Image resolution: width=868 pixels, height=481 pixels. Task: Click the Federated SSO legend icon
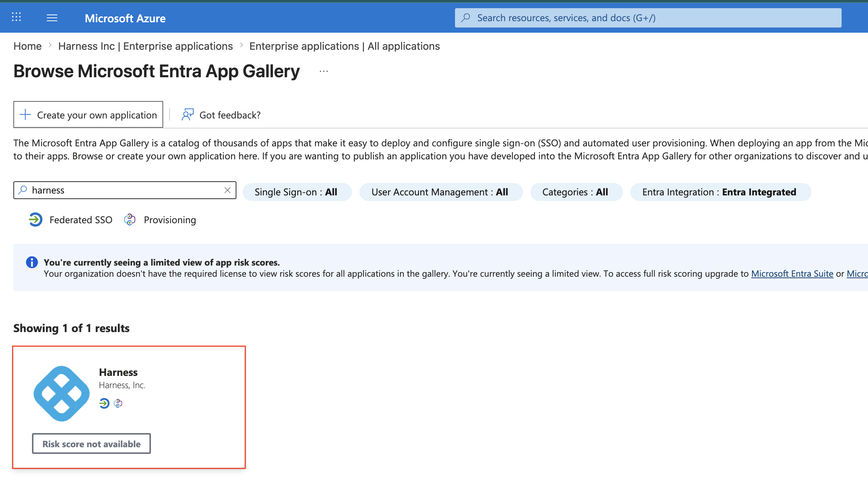[36, 220]
